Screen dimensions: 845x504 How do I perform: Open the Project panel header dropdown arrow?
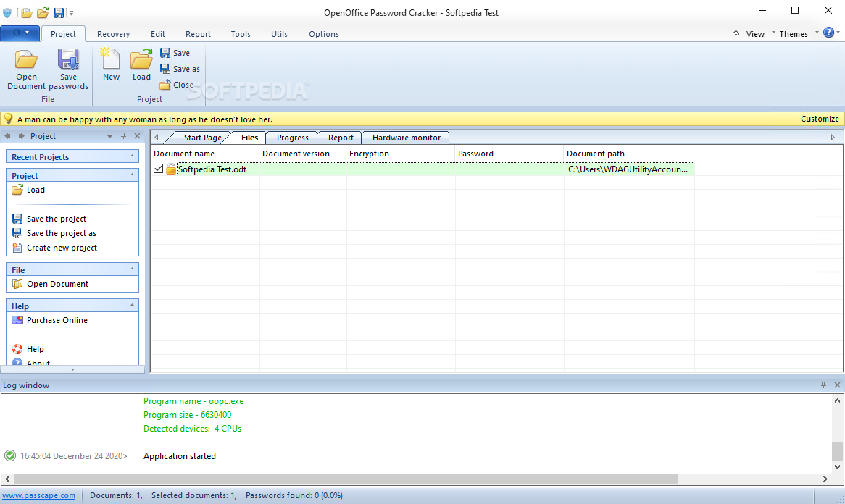(x=110, y=136)
